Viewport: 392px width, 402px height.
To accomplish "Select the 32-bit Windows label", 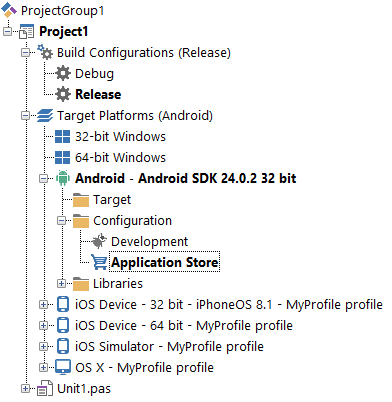I will [120, 137].
